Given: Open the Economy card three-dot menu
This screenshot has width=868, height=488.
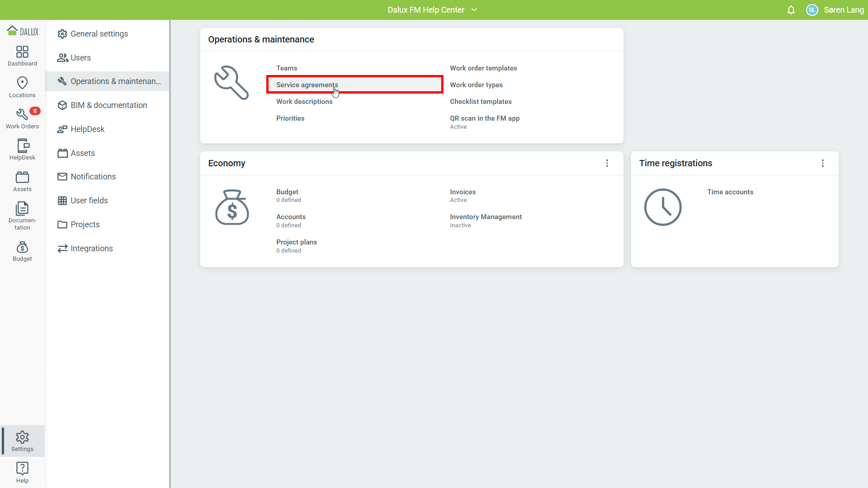Looking at the screenshot, I should [607, 163].
